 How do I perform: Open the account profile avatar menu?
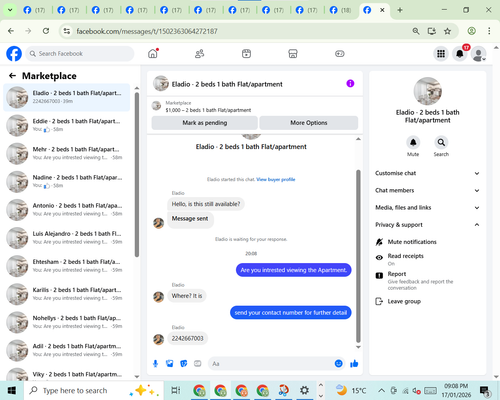[478, 54]
